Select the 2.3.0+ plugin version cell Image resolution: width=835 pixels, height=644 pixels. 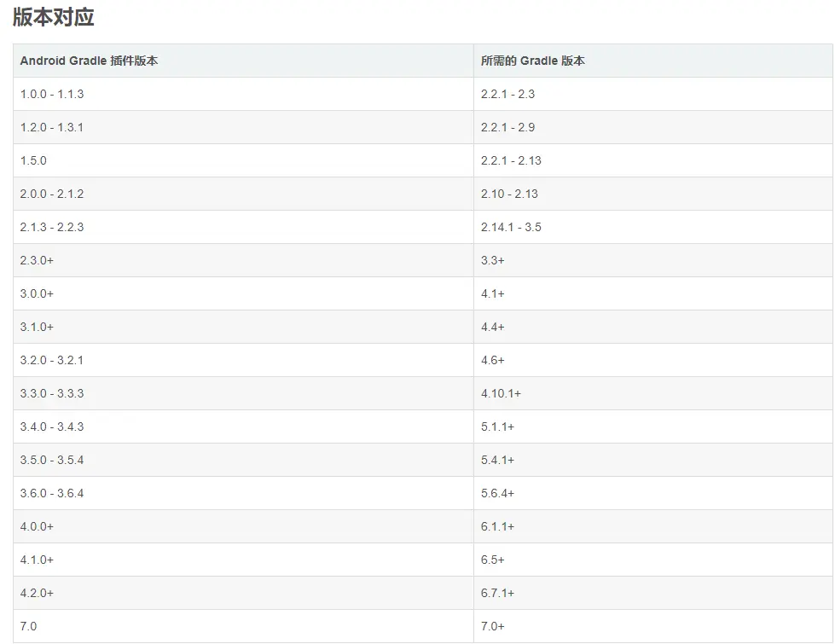coord(37,260)
